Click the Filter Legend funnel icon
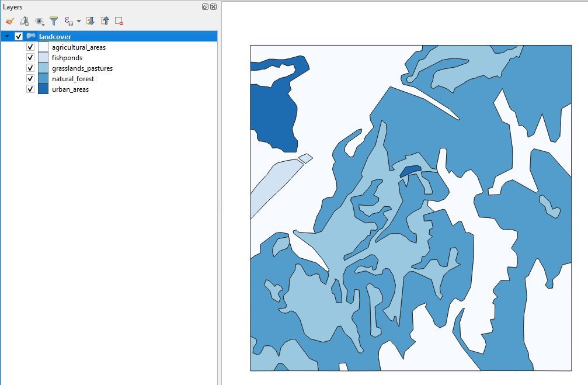 54,21
